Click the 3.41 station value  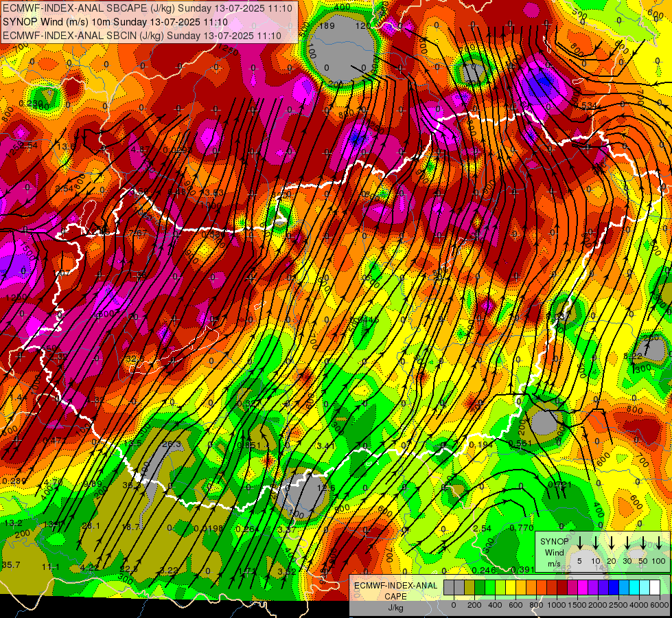coord(326,446)
